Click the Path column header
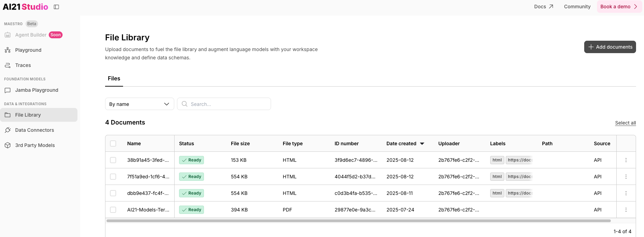The width and height of the screenshot is (644, 237). click(547, 144)
